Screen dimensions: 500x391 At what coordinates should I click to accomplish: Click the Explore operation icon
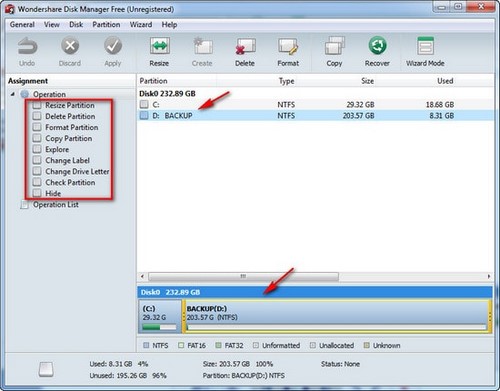37,149
